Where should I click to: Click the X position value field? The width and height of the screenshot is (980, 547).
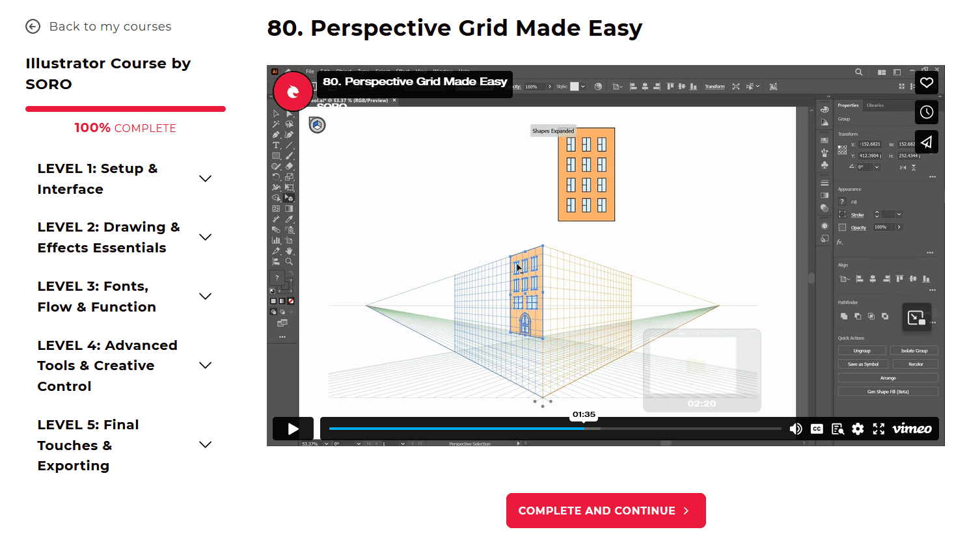(x=870, y=144)
